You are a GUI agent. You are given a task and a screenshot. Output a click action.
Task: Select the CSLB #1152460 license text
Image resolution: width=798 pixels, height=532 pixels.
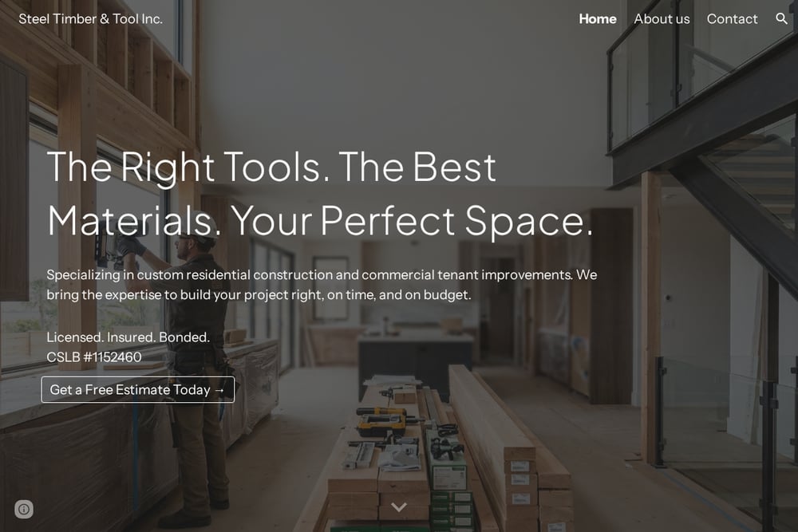click(94, 357)
